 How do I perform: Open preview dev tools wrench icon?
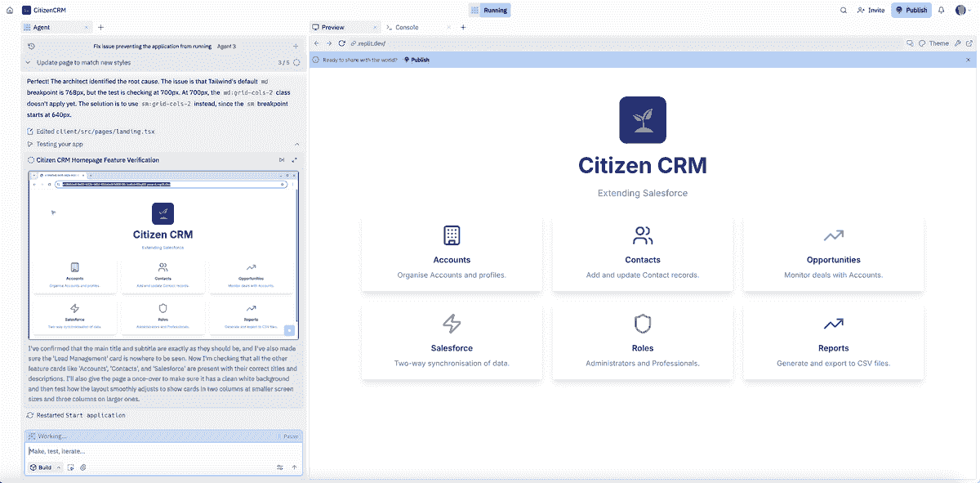click(x=958, y=43)
